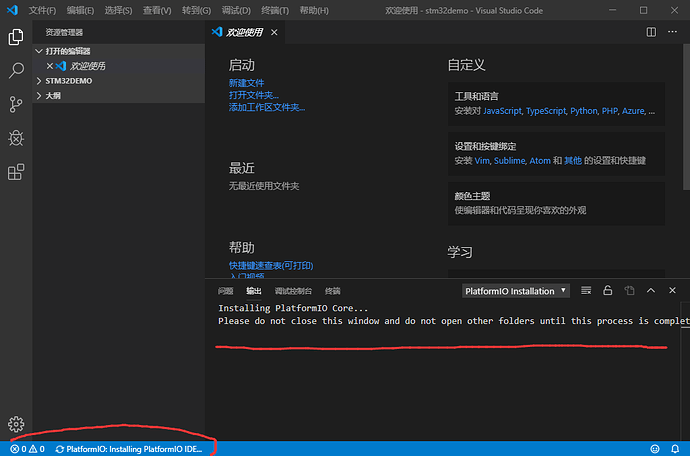Switch to the 输出 panel tab
690x456 pixels.
253,291
